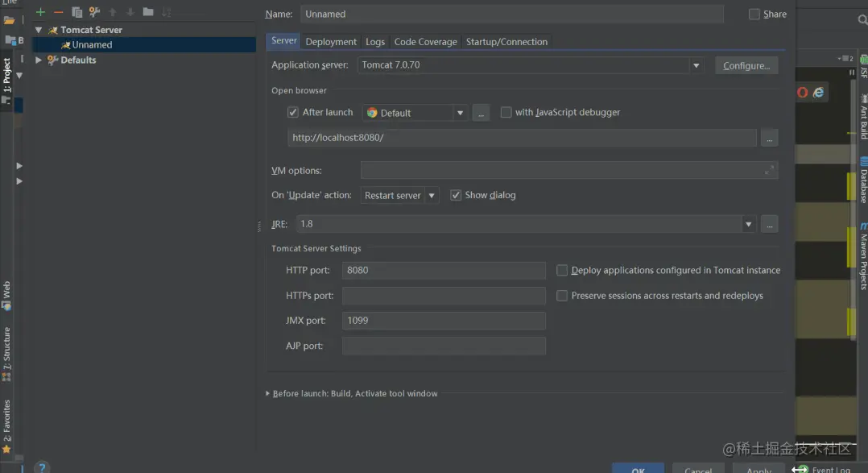Sort configurations alphabetically

166,12
